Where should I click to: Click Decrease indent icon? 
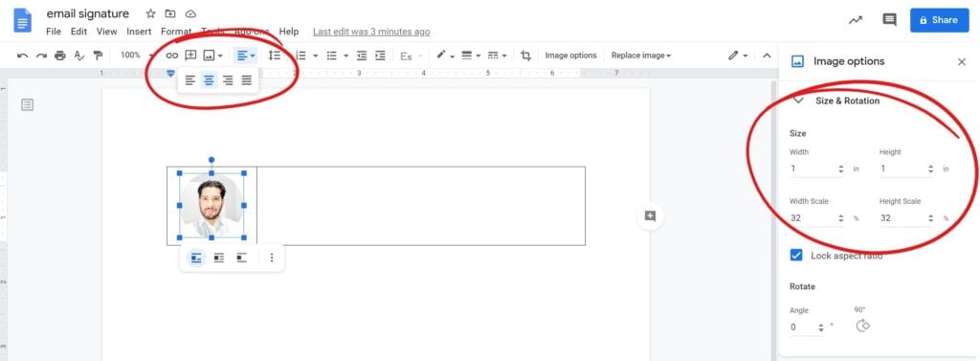[x=361, y=56]
